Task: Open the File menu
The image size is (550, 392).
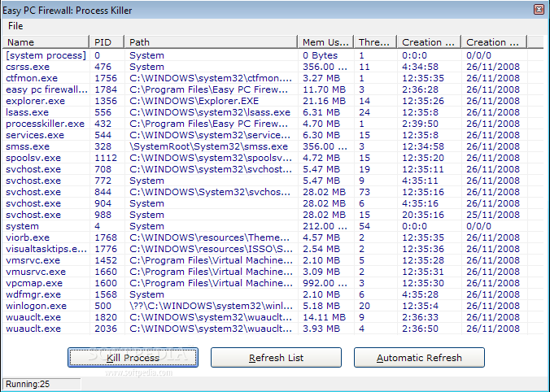Action: [15, 26]
